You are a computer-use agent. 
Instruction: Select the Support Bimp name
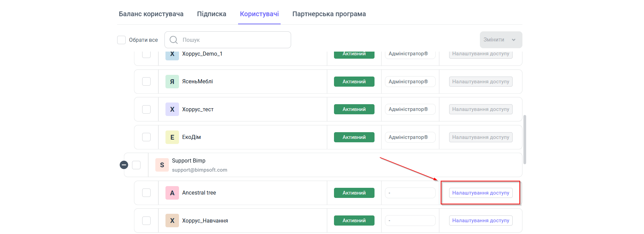click(188, 161)
